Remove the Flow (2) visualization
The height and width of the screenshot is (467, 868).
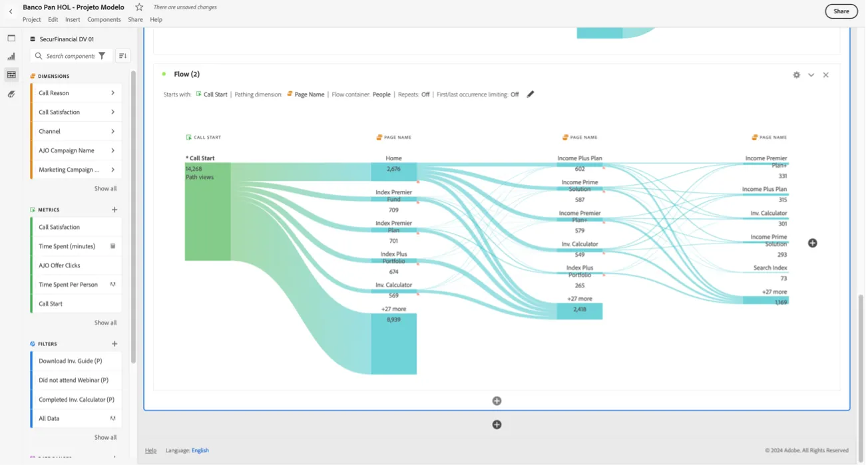826,75
